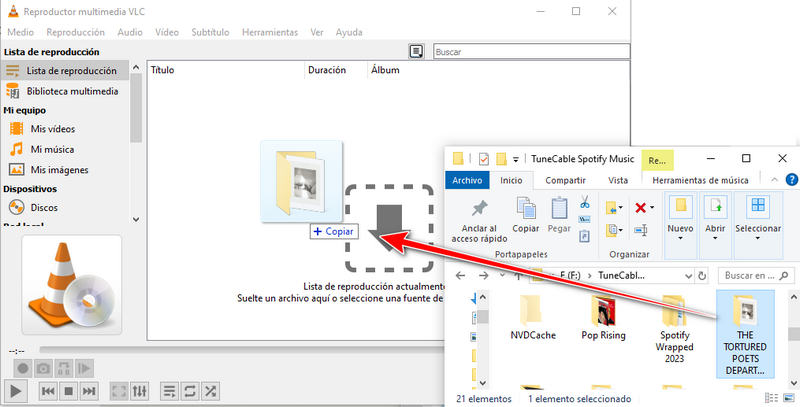
Task: Open VLC extended settings equalizer icon
Action: coord(139,391)
